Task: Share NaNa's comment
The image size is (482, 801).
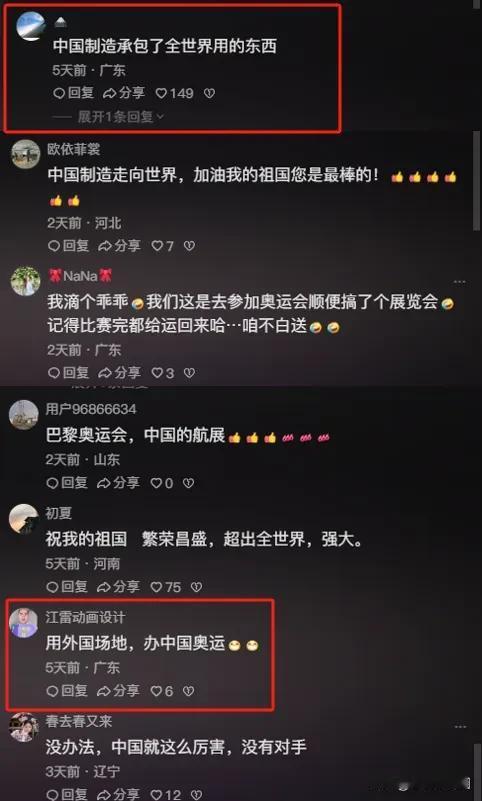Action: click(119, 373)
